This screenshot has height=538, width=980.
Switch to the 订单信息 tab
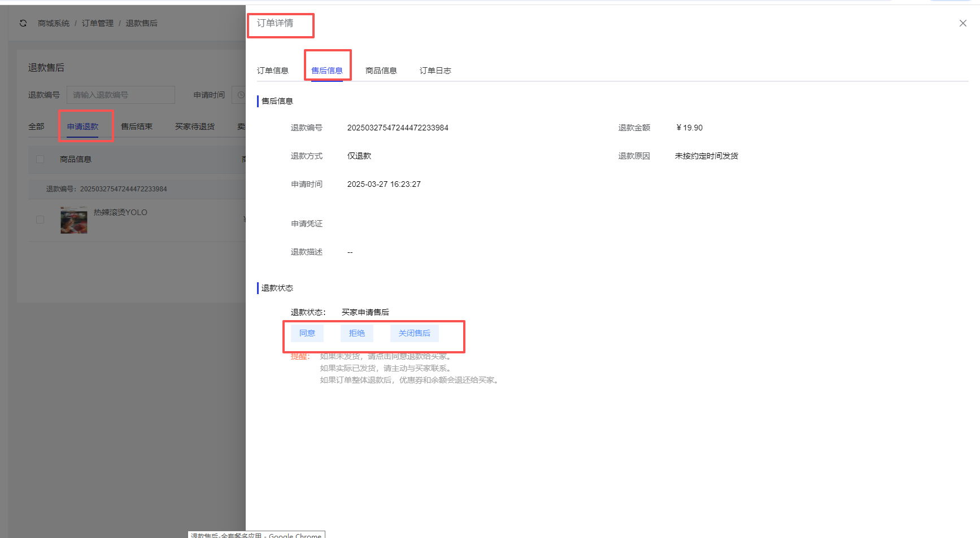[x=273, y=71]
